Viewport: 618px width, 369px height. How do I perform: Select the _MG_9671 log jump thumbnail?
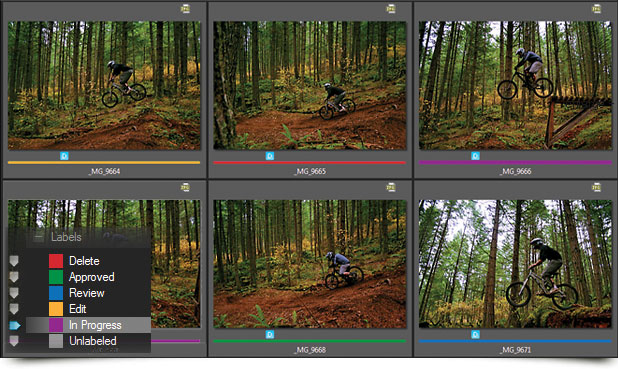[x=515, y=264]
